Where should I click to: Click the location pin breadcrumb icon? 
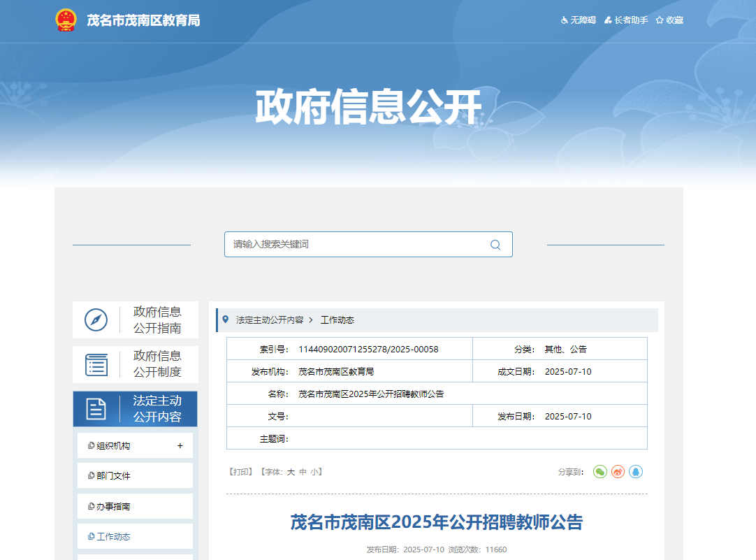click(x=225, y=320)
